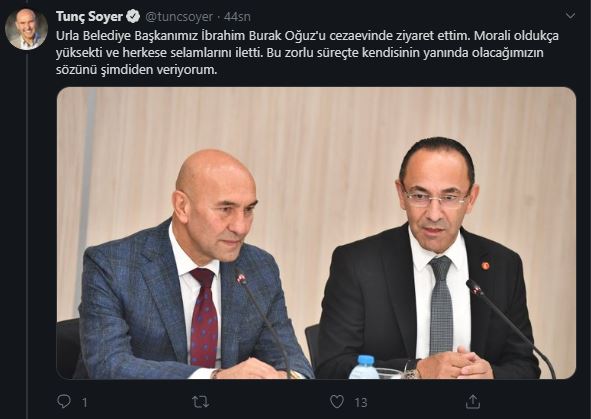
Task: Open the attached photo of two men
Action: coord(316,233)
